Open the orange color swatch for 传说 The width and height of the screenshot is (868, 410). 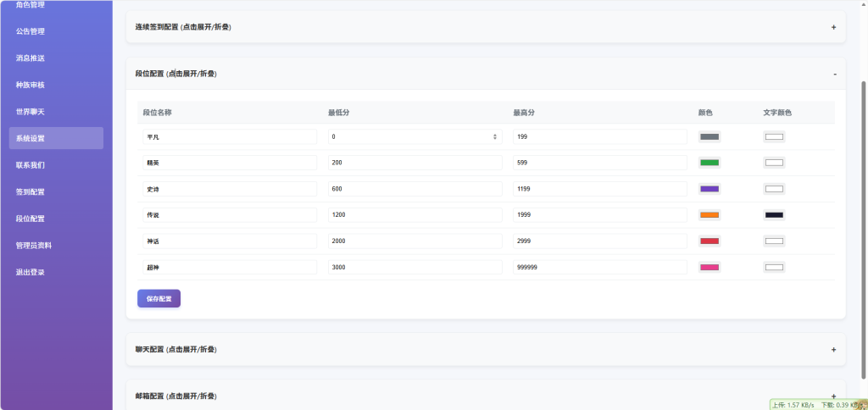[x=709, y=215]
